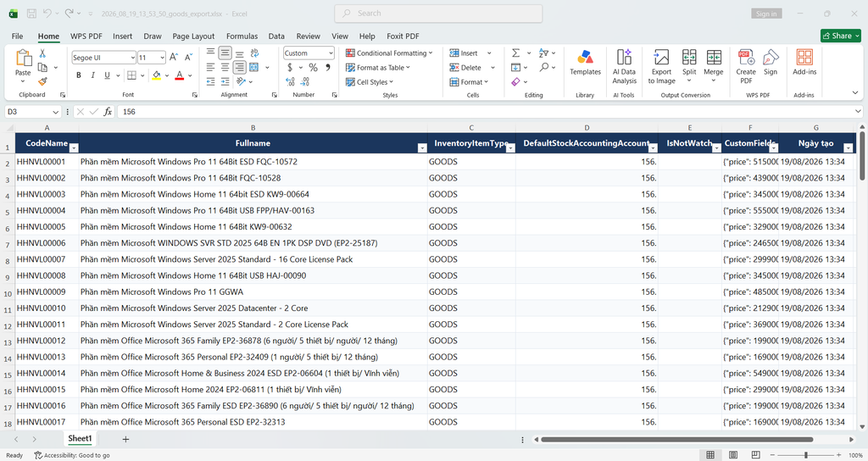Switch to the Page Layout tab
Screen dimensions: 868x461
click(193, 36)
